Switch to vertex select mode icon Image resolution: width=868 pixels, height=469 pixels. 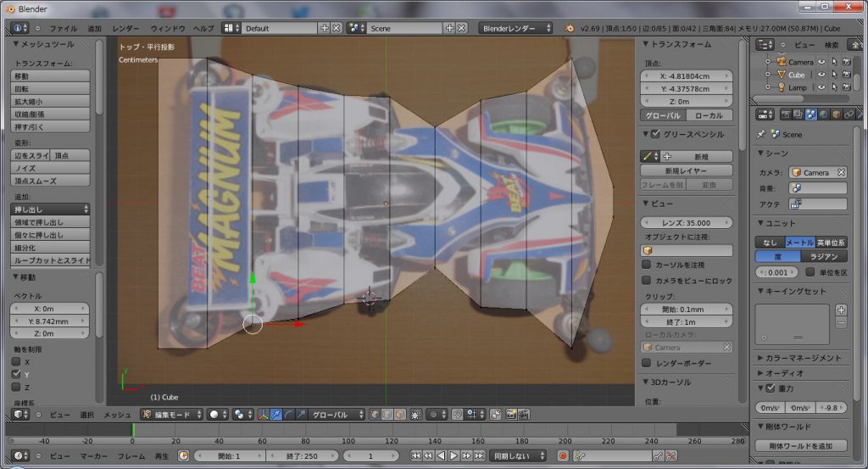(x=375, y=414)
